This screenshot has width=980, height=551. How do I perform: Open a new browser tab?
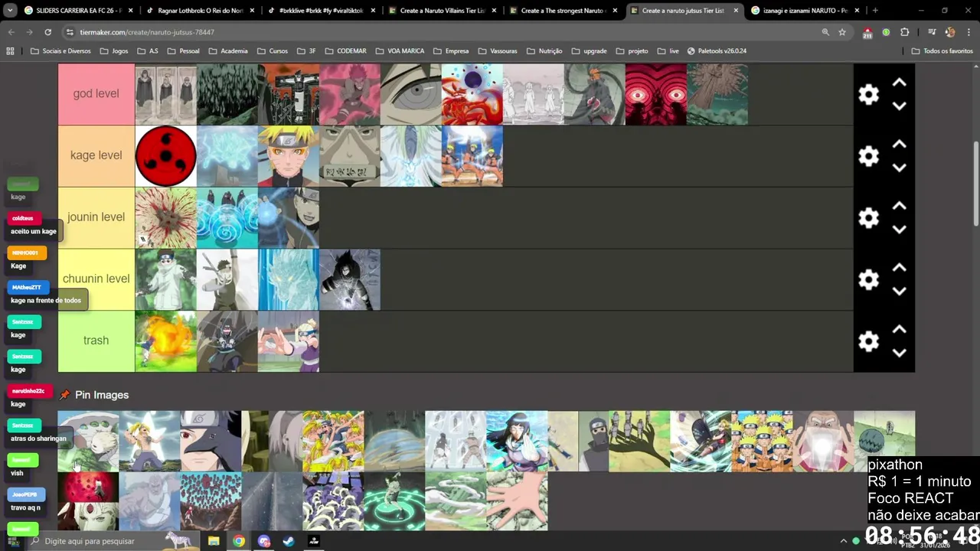[x=875, y=11]
